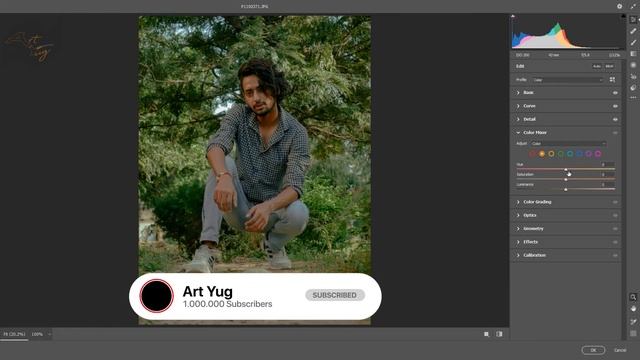Open Camera Raw preferences gear
640x360 pixels.
point(619,6)
